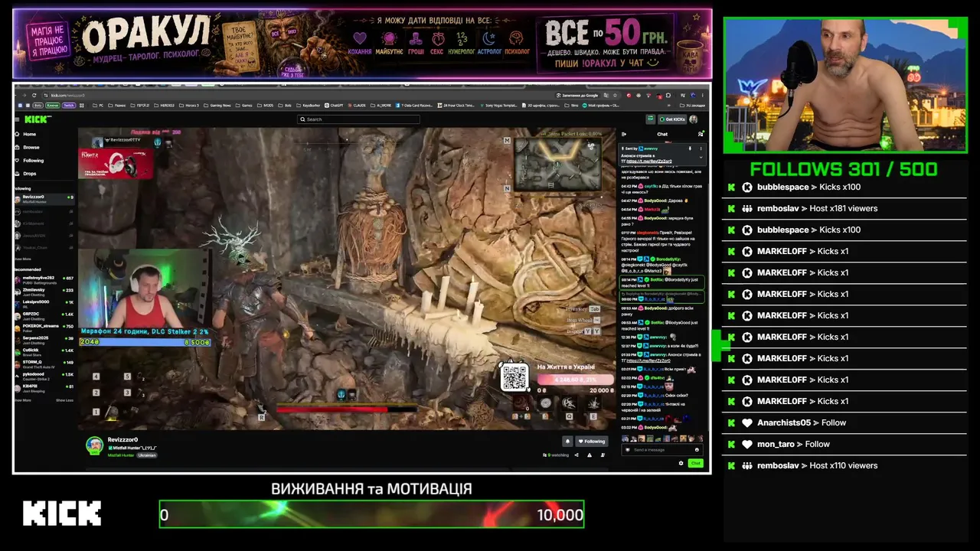This screenshot has height=551, width=980.
Task: Click the remboslav Host x110 viewers event
Action: [845, 465]
